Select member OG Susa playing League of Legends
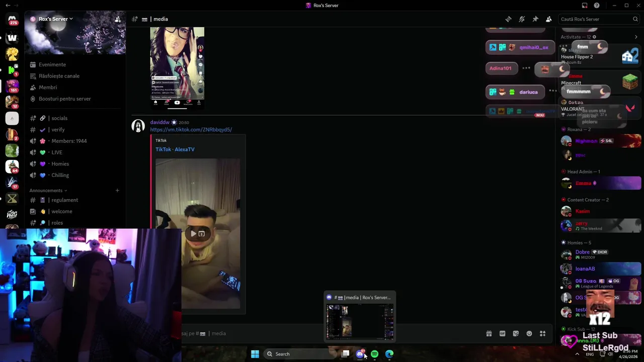This screenshot has height=362, width=644. coord(601,283)
